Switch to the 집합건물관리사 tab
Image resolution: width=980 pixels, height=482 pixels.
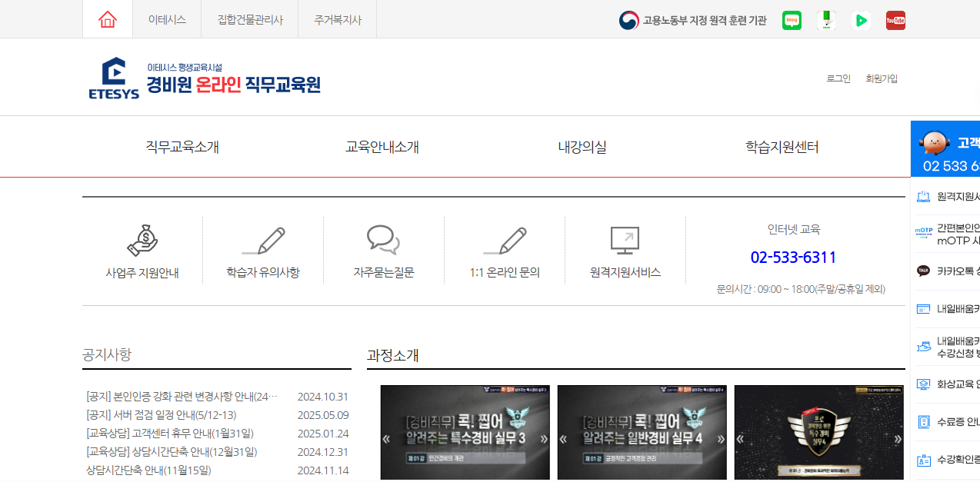(249, 18)
